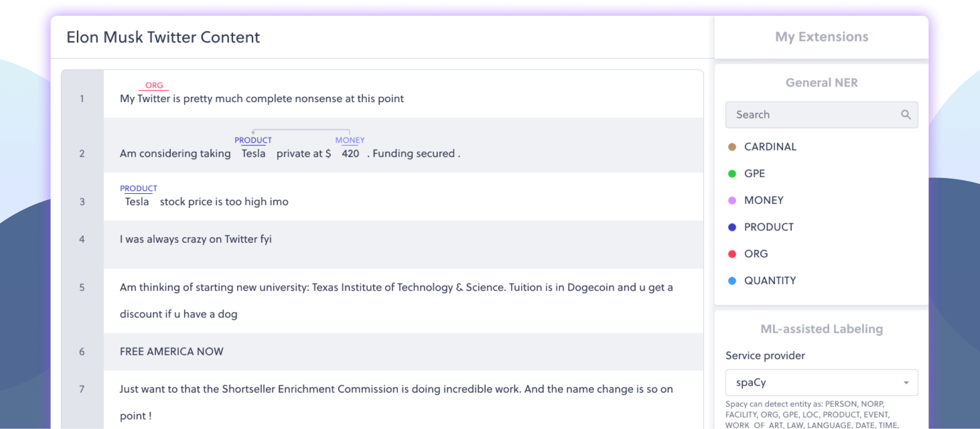
Task: Pick the light blue QUANTITY dot
Action: tap(732, 281)
